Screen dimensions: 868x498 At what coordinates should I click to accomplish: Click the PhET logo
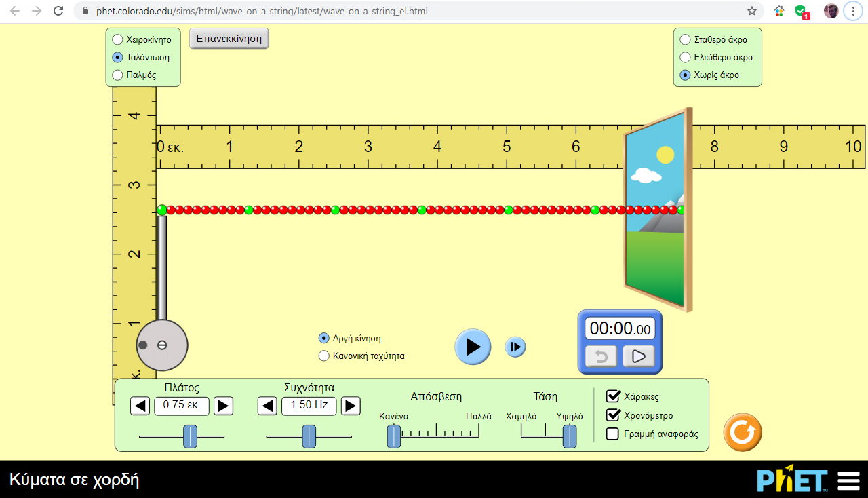pos(793,480)
